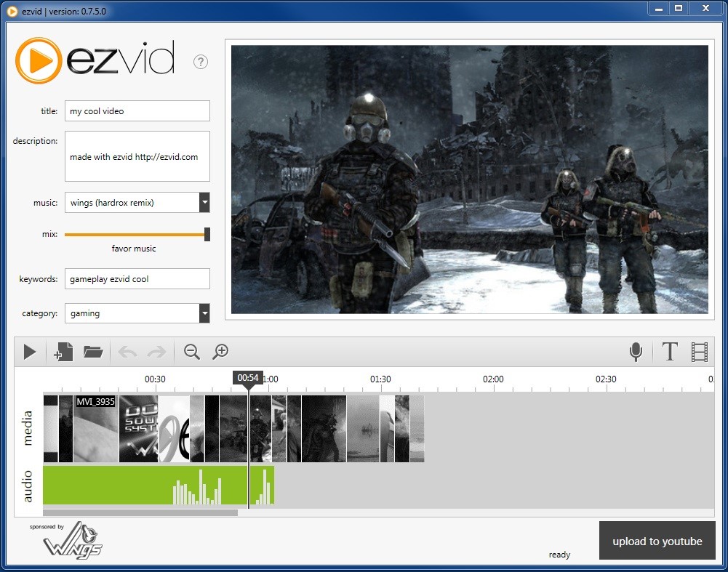Open the wings (hardrox remix) music selection box
The image size is (728, 572).
tap(132, 203)
